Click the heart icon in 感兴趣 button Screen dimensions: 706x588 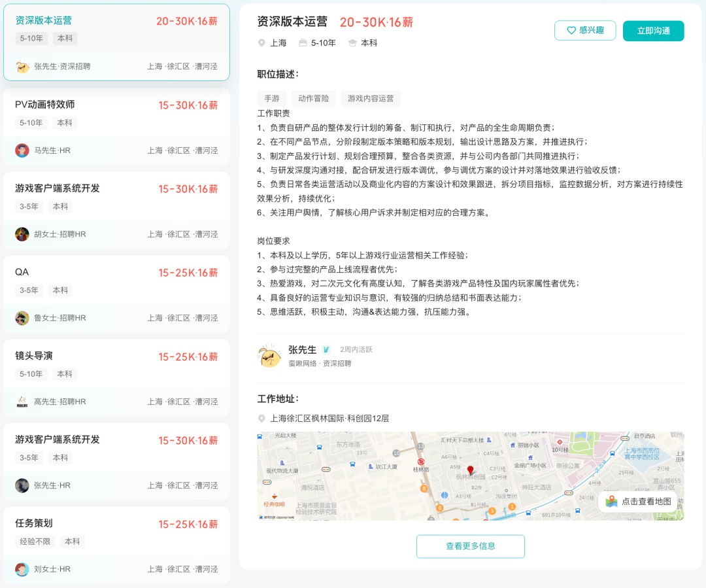pos(571,30)
